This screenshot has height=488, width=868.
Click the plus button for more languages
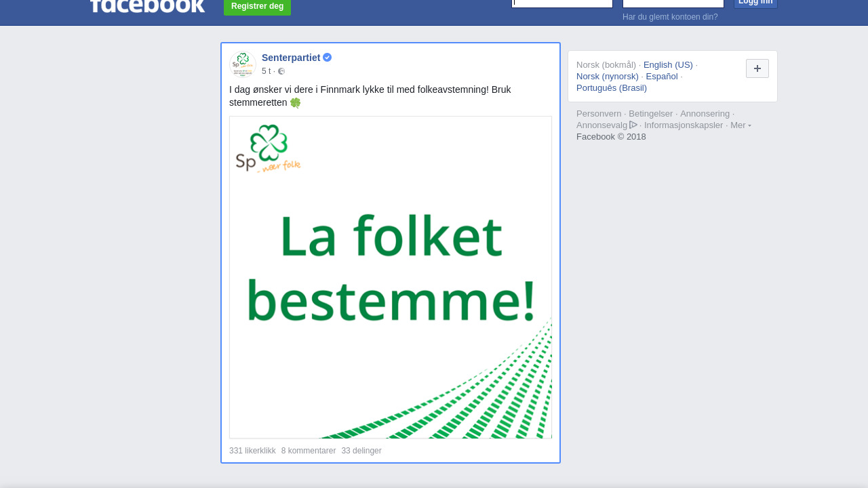click(x=757, y=68)
